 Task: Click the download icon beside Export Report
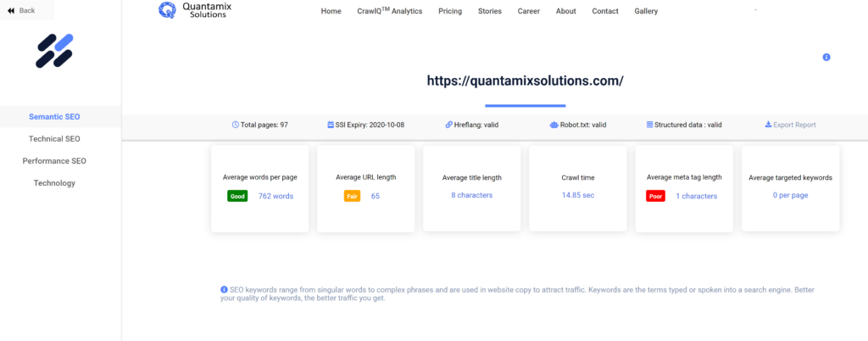tap(768, 125)
